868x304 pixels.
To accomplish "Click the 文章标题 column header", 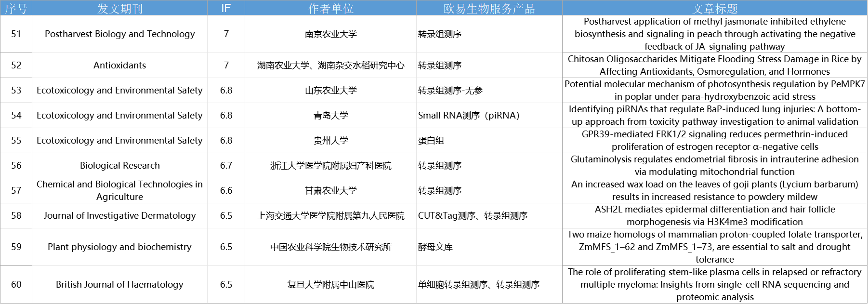I will (715, 8).
